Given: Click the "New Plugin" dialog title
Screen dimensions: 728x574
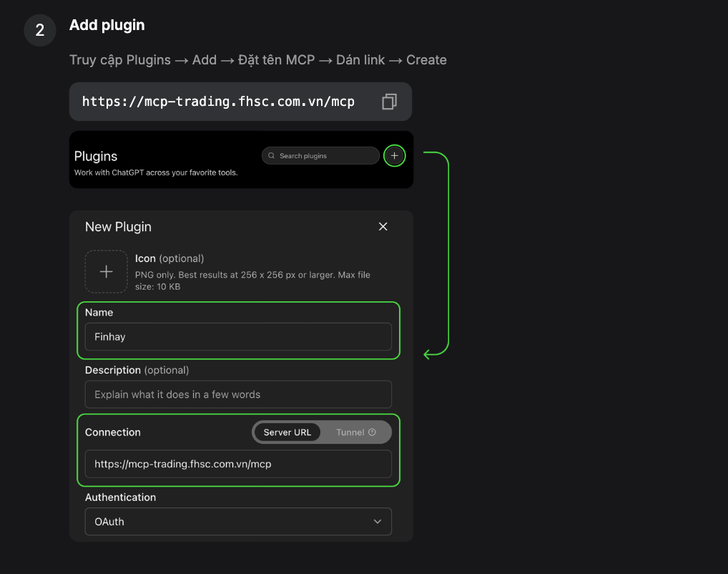Looking at the screenshot, I should pyautogui.click(x=118, y=227).
